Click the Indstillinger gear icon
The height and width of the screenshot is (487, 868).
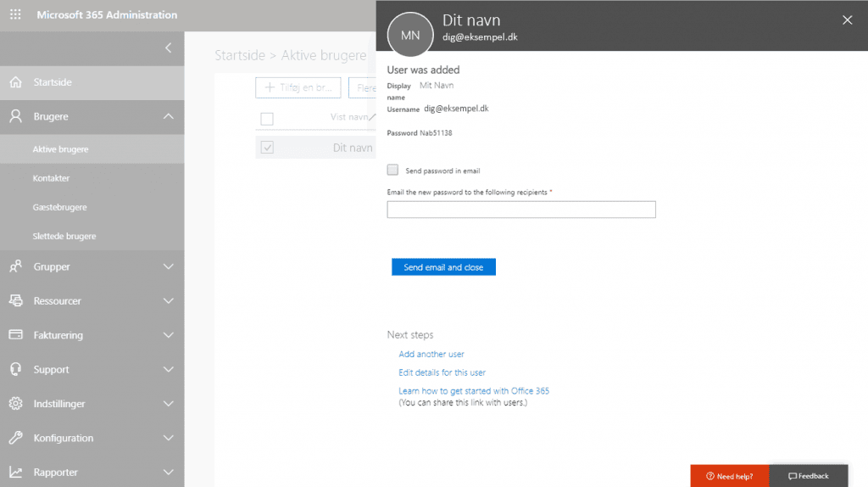(15, 403)
